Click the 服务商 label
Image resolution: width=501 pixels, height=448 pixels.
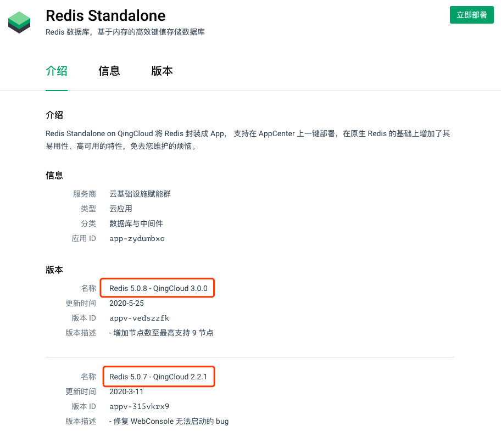click(85, 194)
